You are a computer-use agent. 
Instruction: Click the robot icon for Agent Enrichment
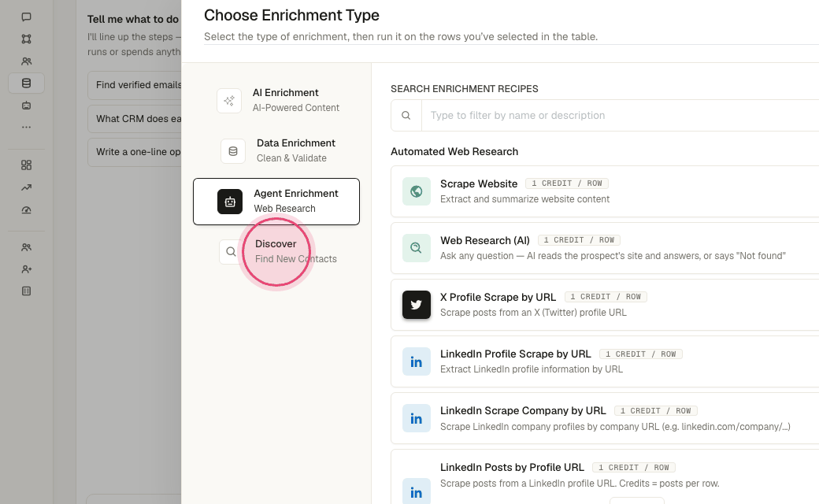coord(230,202)
